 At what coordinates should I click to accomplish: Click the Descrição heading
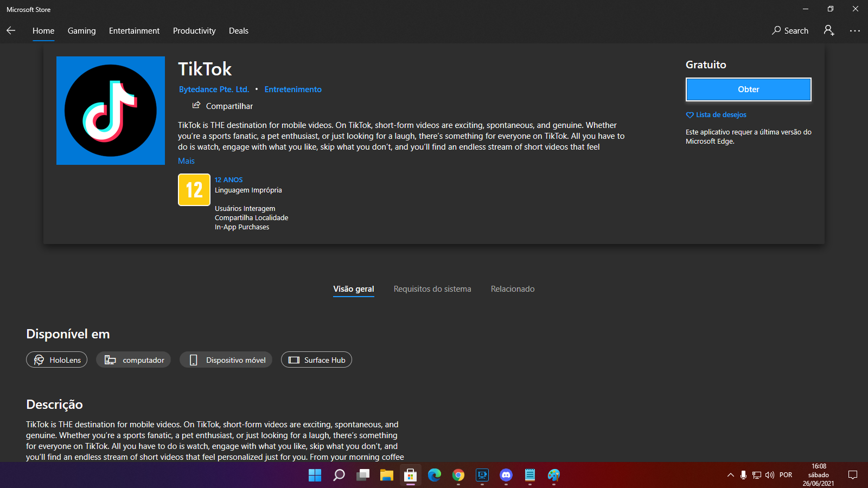tap(54, 404)
